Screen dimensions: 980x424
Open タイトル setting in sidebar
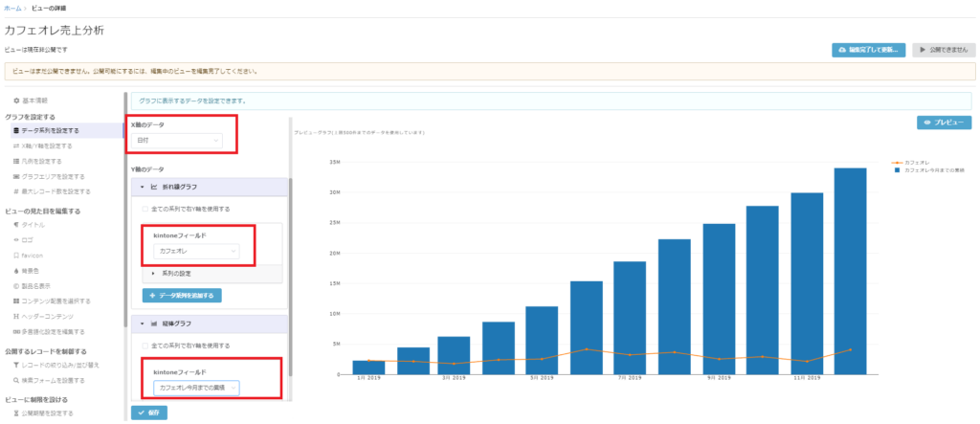pos(32,225)
